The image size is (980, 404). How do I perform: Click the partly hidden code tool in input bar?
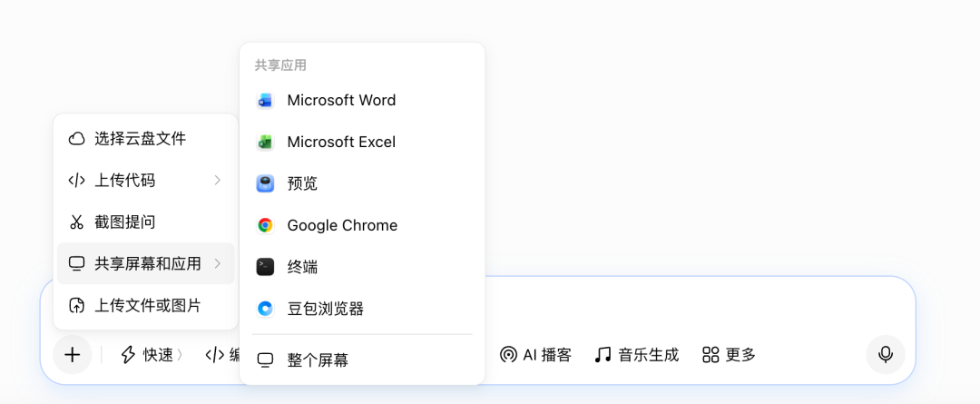coord(223,355)
